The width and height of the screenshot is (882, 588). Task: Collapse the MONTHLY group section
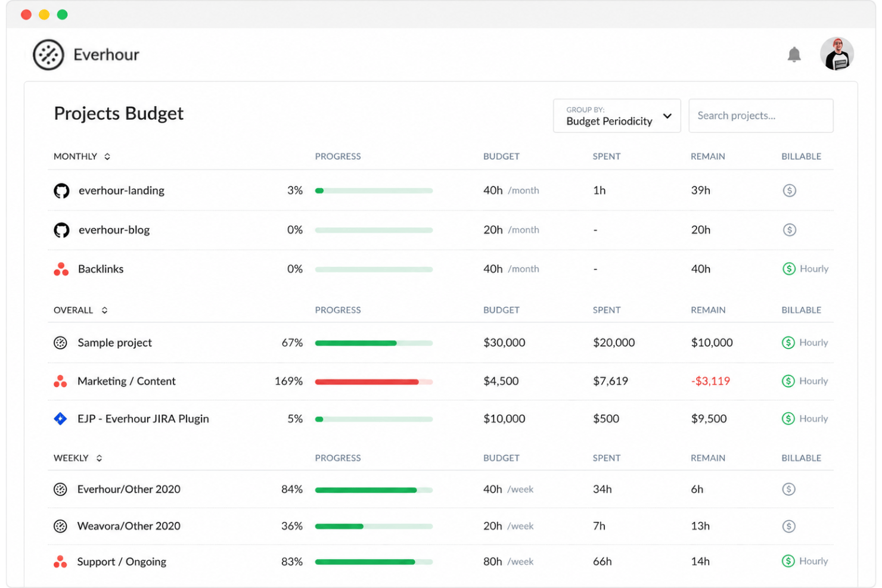click(107, 157)
